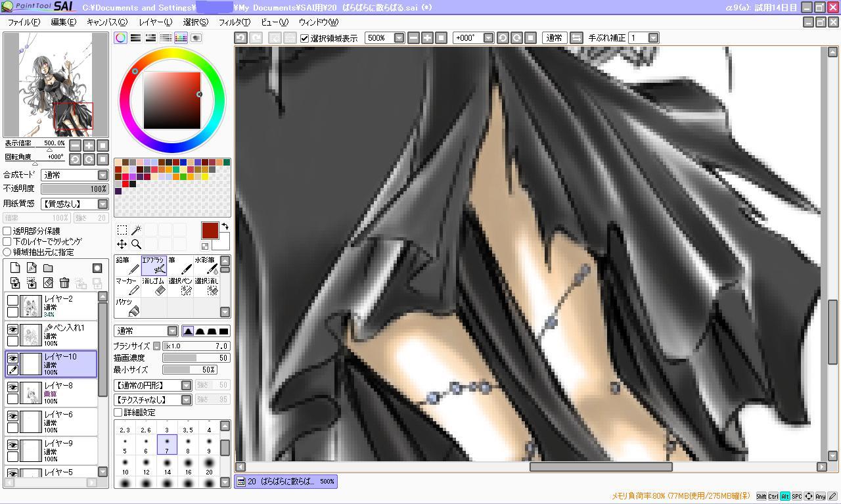
Task: Choose the rectangular selection tool
Action: (x=122, y=230)
